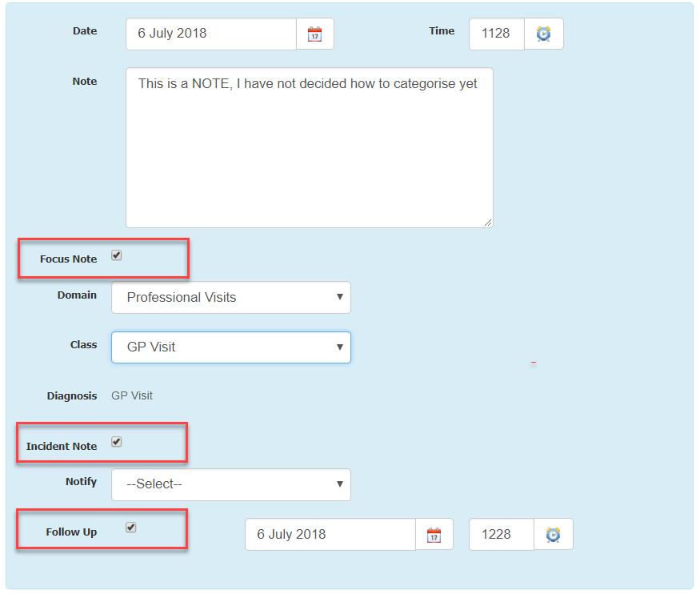The height and width of the screenshot is (594, 700).
Task: Uncheck the Focus Note checkbox
Action: pos(117,255)
